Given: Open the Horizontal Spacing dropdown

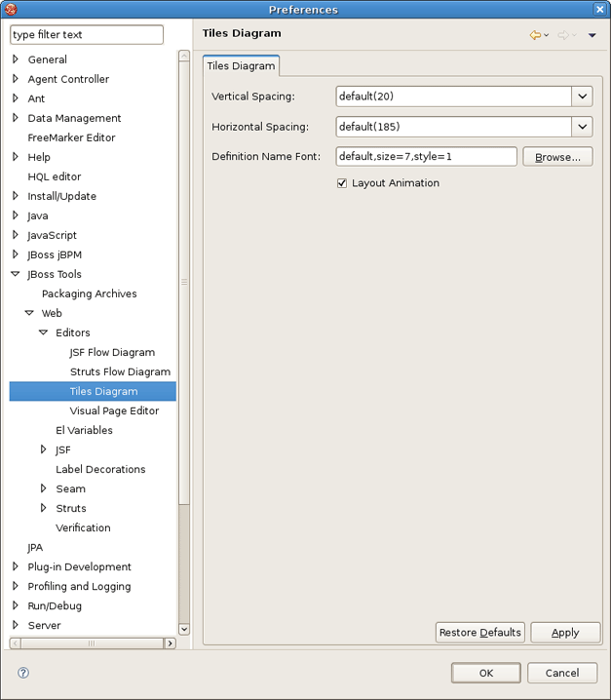Looking at the screenshot, I should (582, 127).
